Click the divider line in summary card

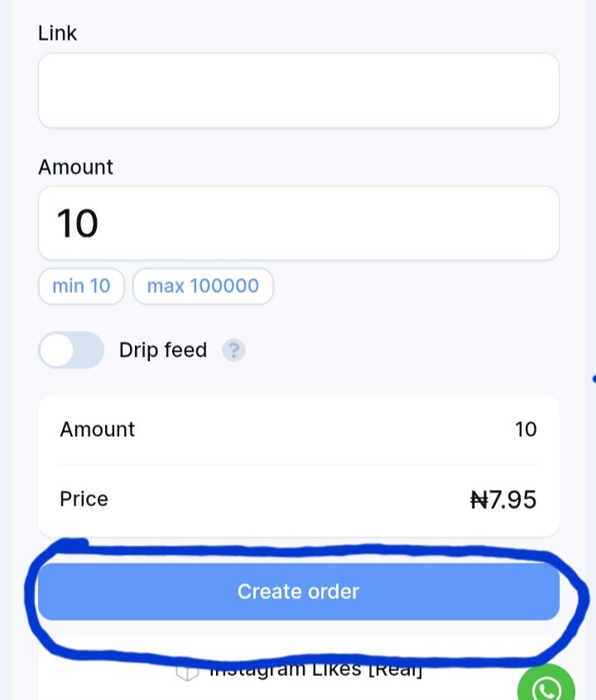pos(299,464)
